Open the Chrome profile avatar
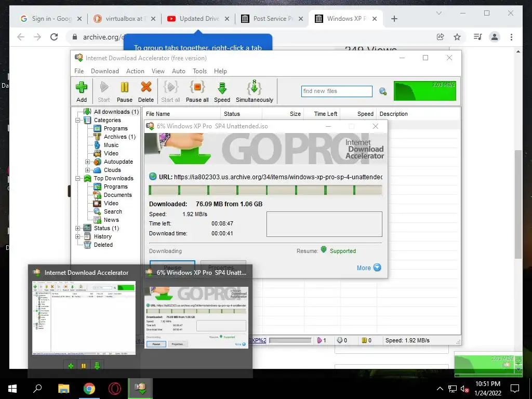This screenshot has height=399, width=532. [x=495, y=37]
